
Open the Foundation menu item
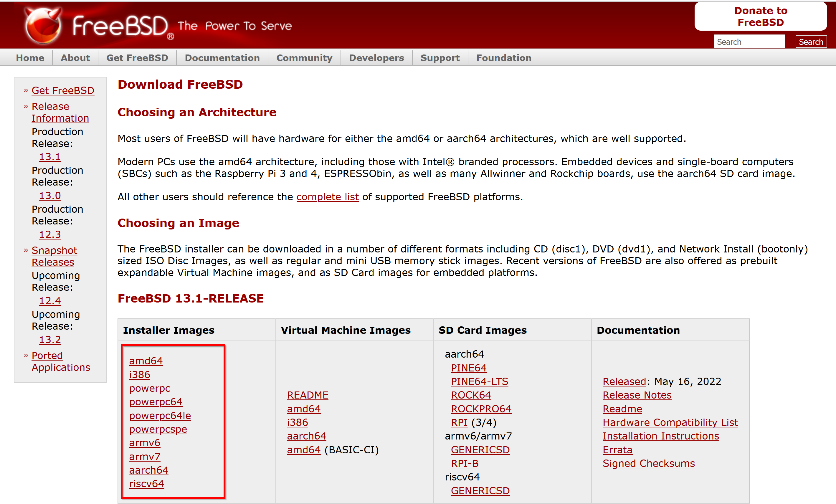coord(504,58)
